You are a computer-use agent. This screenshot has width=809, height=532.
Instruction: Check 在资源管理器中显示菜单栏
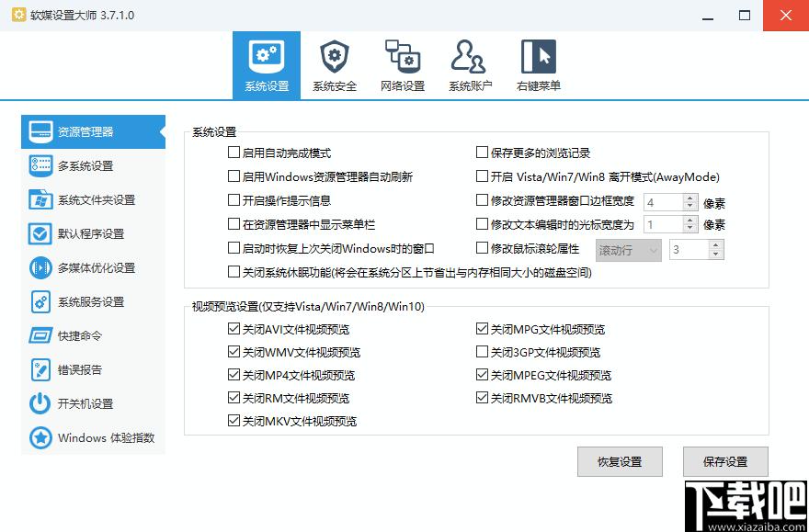pyautogui.click(x=234, y=224)
